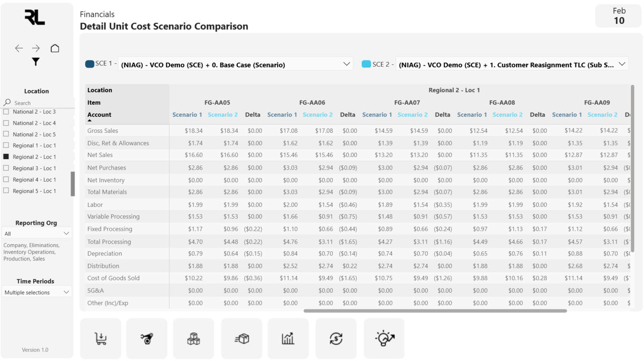Select the Distribution row label
644x361 pixels.
[103, 266]
